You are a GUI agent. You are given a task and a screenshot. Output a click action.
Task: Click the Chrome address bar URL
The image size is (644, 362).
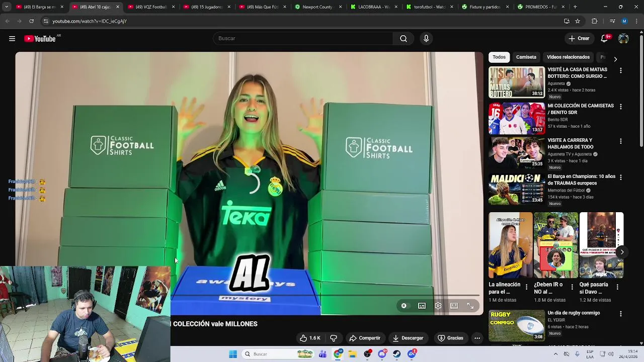pyautogui.click(x=90, y=21)
